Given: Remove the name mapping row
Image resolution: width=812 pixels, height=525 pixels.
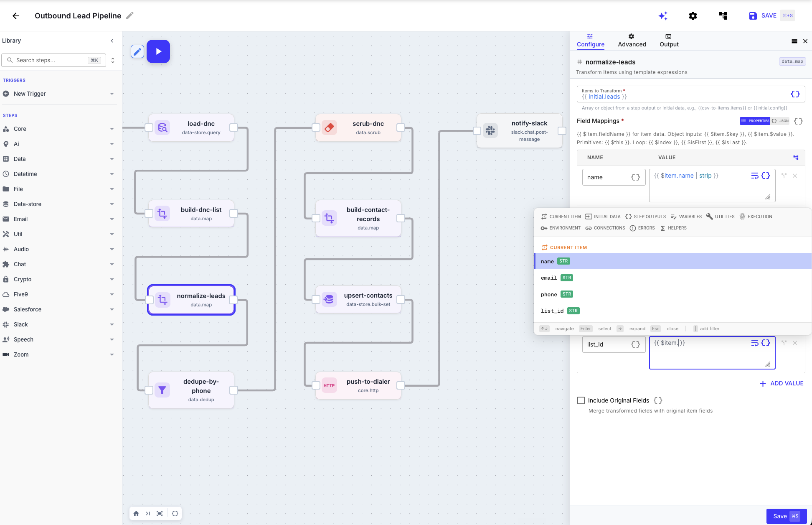Looking at the screenshot, I should coord(795,176).
